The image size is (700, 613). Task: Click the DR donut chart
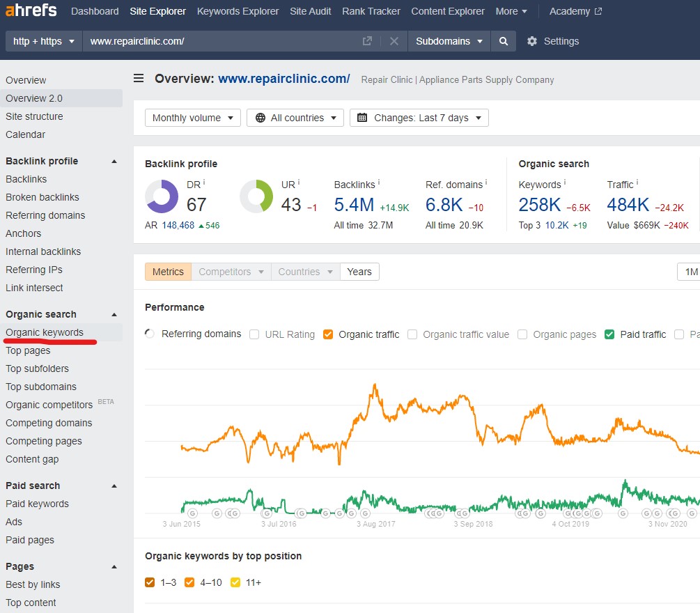coord(162,196)
